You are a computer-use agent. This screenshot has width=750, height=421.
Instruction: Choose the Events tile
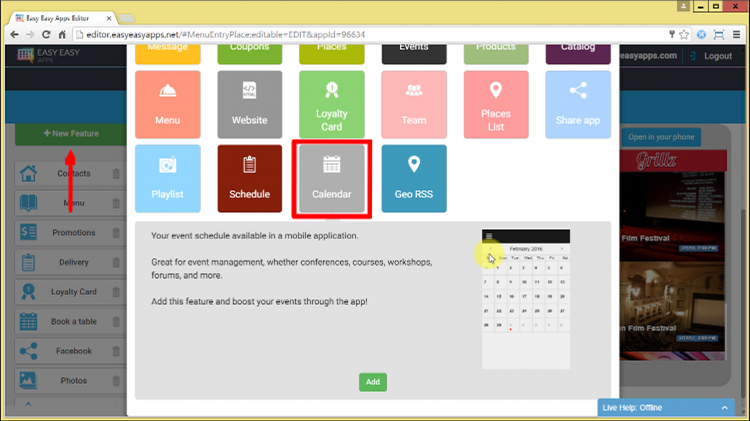[x=414, y=54]
